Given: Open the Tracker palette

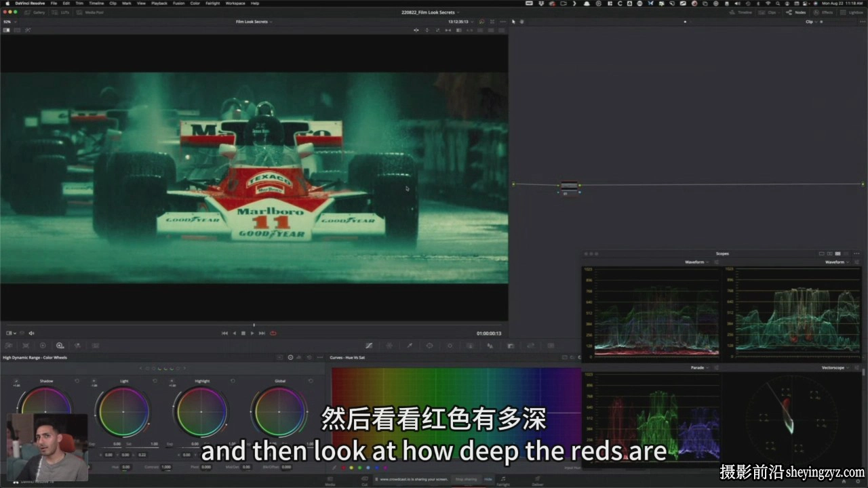Looking at the screenshot, I should pyautogui.click(x=450, y=346).
